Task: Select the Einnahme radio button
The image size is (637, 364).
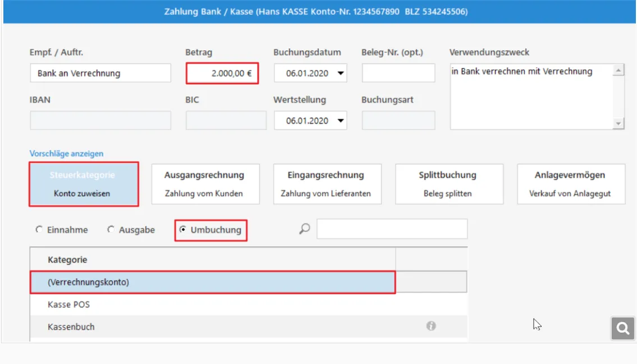Action: coord(39,230)
